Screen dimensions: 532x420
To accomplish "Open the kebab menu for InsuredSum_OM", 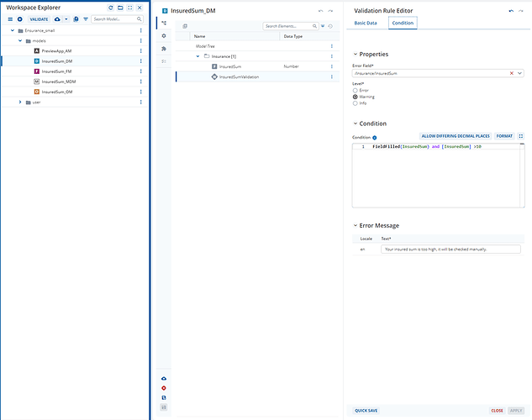I will 141,92.
